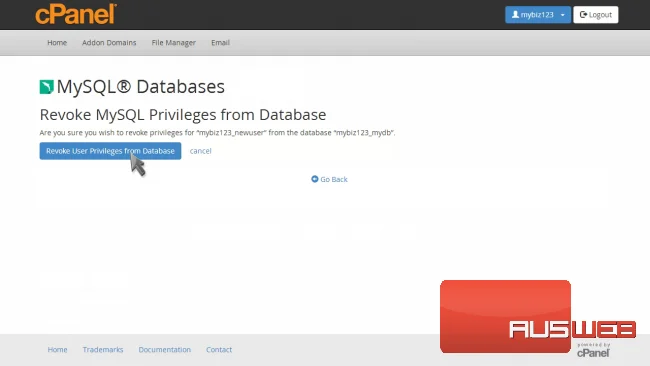Click the cPanel logo in header
The height and width of the screenshot is (366, 650).
[76, 14]
